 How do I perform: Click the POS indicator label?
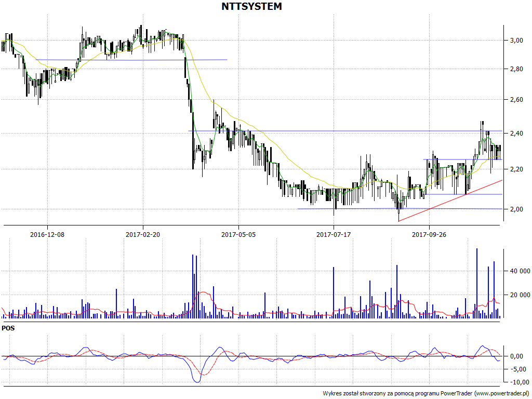pos(8,328)
